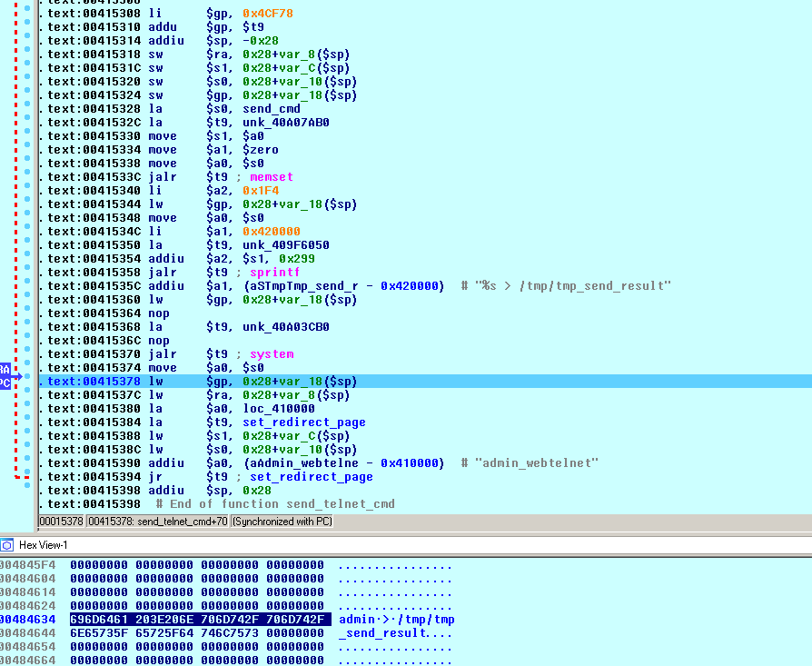812x666 pixels.
Task: Select hex word 6E65735F in row 00484644
Action: pyautogui.click(x=99, y=633)
